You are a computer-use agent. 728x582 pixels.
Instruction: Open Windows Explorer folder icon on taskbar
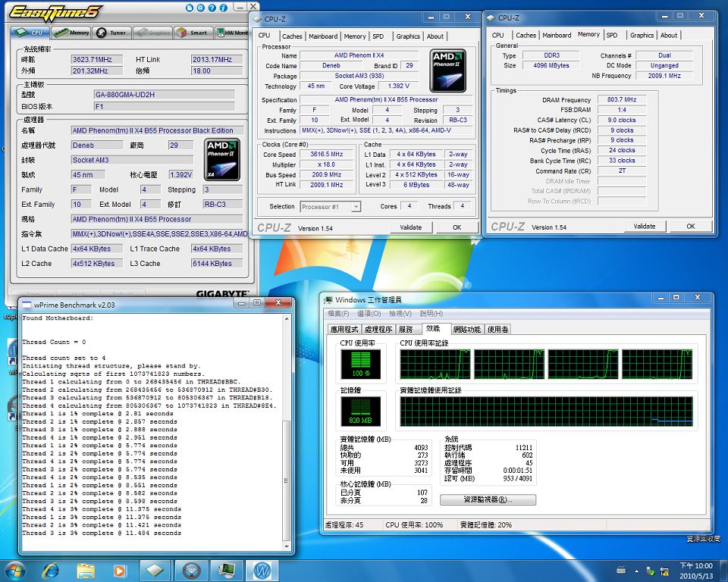click(x=86, y=571)
